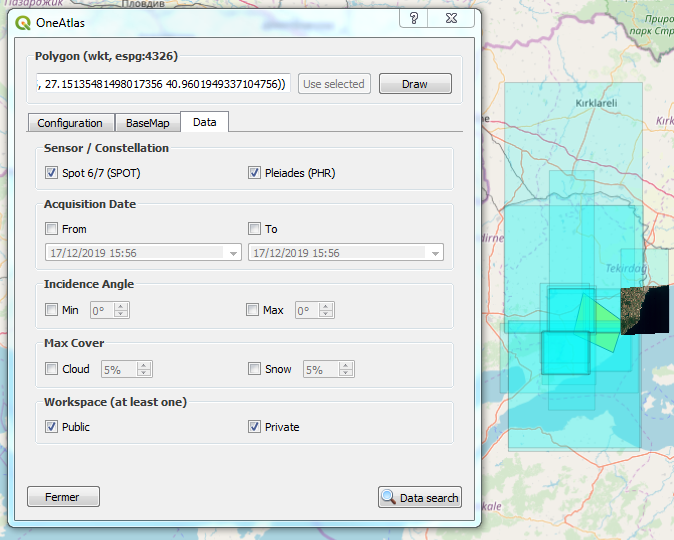Enable the Cloud max cover checkbox
674x540 pixels.
point(51,369)
